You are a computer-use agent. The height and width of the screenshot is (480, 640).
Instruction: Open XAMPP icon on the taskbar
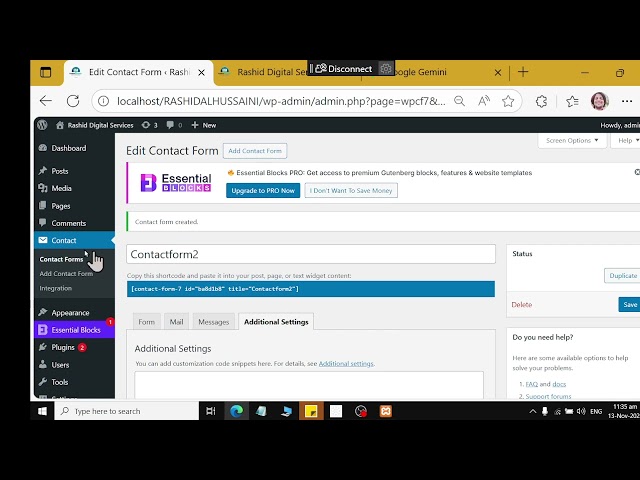(386, 411)
